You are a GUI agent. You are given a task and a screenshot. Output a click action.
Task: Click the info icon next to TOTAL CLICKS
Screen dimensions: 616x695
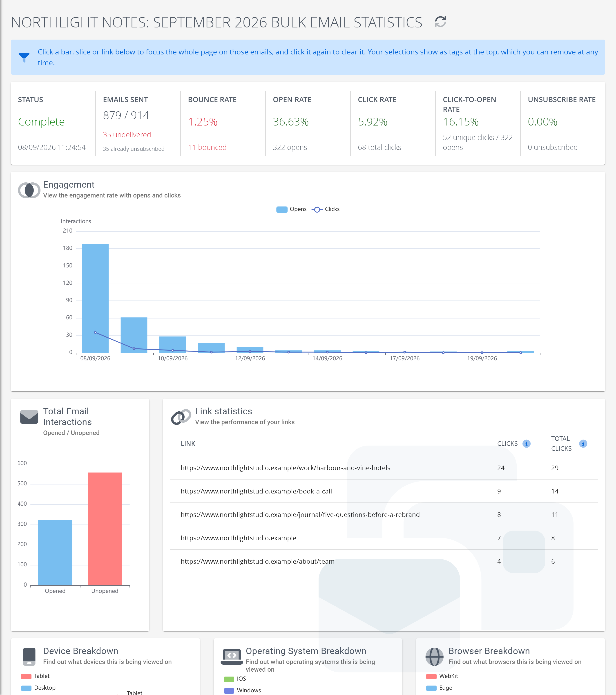coord(583,443)
